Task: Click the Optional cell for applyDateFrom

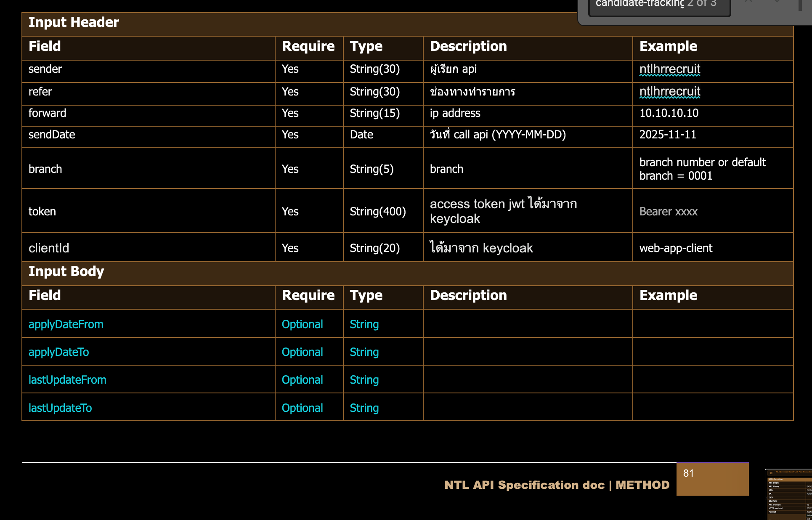Action: 302,324
